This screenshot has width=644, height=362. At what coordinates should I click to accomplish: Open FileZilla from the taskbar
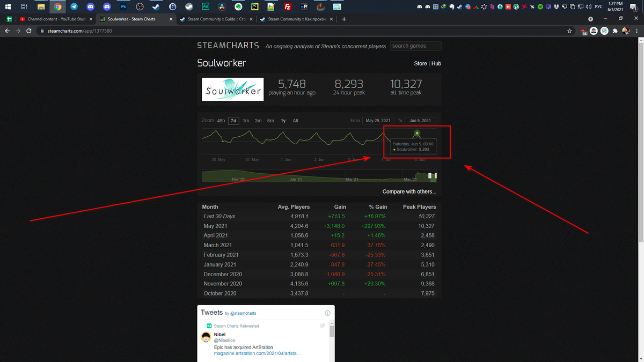click(x=288, y=7)
